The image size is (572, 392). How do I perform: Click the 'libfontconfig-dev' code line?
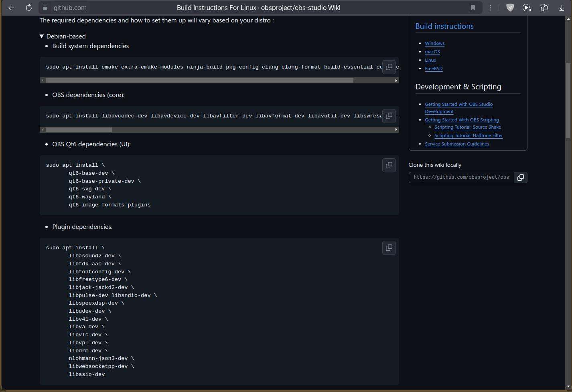tap(100, 272)
